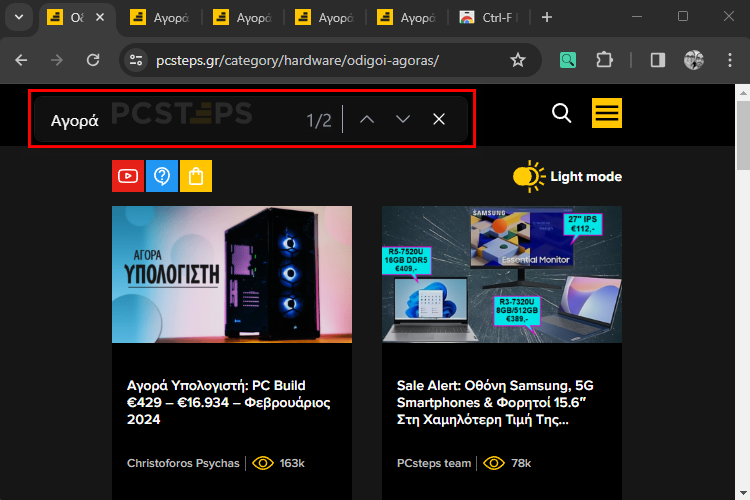Screen dimensions: 750x500
Task: Switch to the second Αγορά tab
Action: point(161,18)
